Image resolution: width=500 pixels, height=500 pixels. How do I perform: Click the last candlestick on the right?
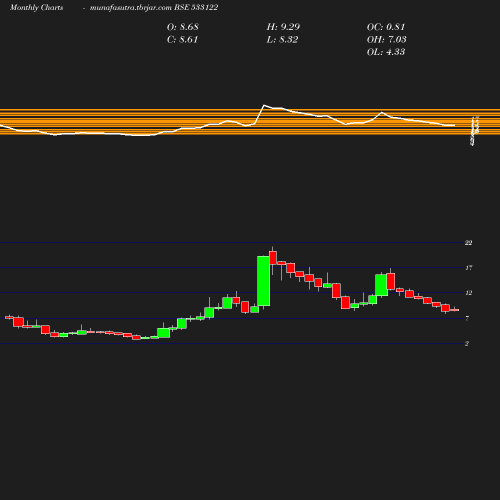click(454, 310)
